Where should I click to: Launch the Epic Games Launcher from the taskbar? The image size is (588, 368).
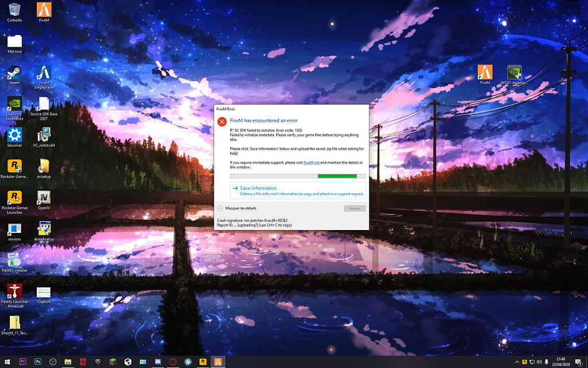(x=98, y=362)
